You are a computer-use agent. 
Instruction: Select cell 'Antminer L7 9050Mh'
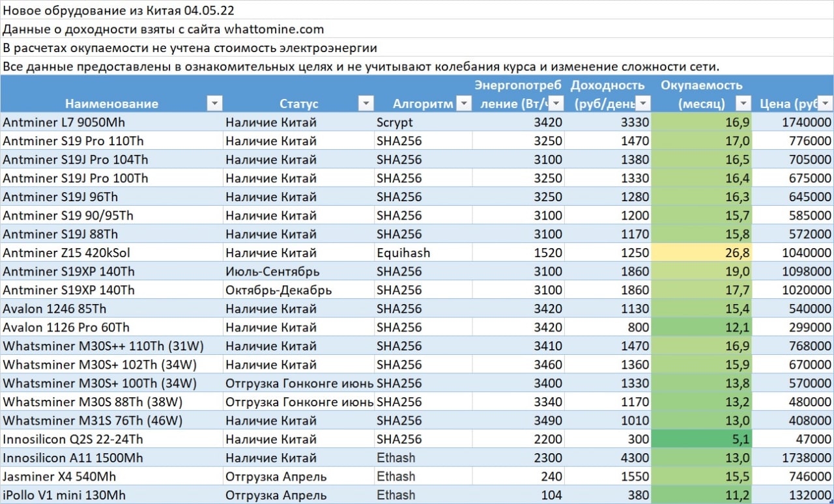111,122
